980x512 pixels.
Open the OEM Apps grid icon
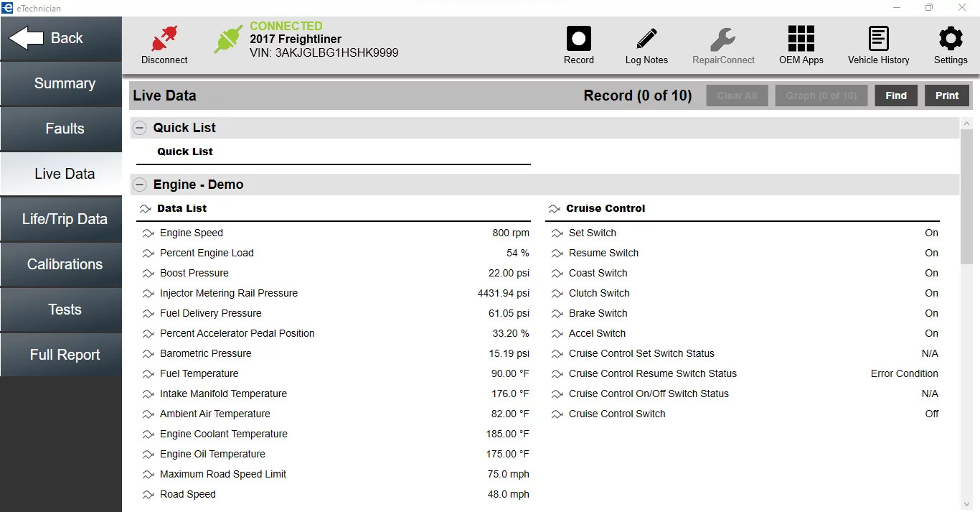point(801,39)
